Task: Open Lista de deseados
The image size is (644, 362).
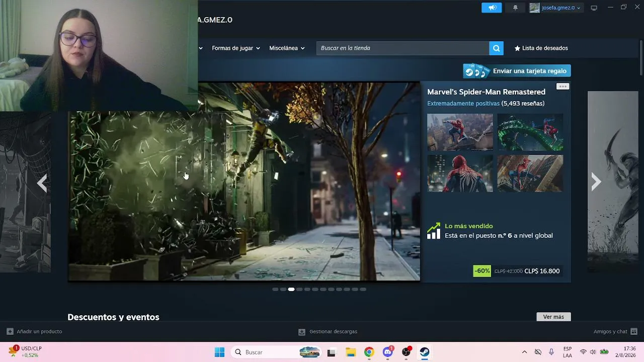Action: 541,48
